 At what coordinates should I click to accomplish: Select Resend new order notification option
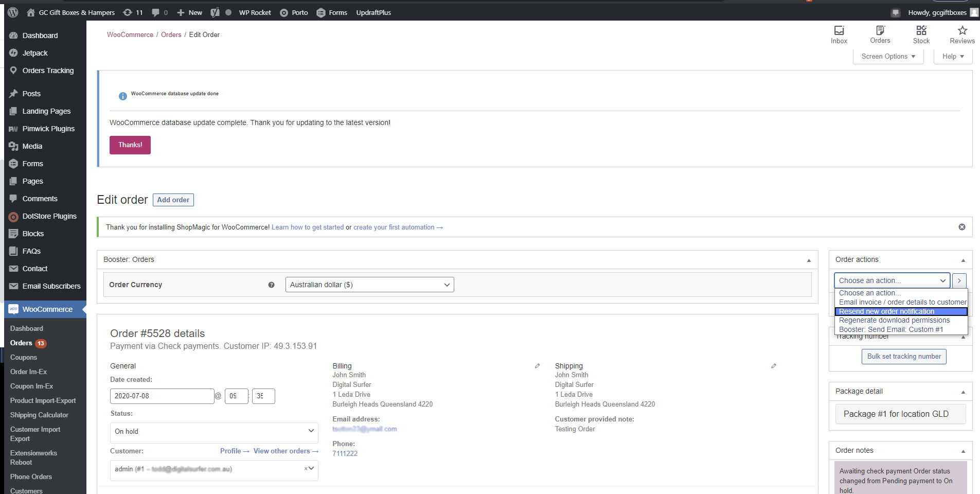[901, 311]
